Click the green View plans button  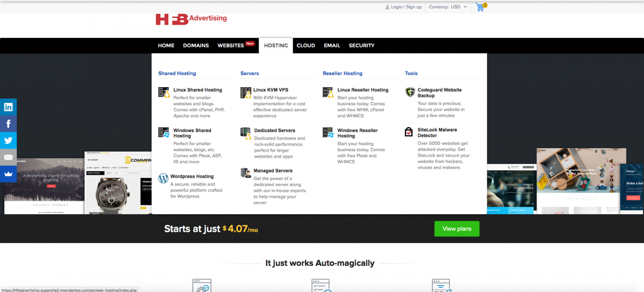click(x=457, y=229)
